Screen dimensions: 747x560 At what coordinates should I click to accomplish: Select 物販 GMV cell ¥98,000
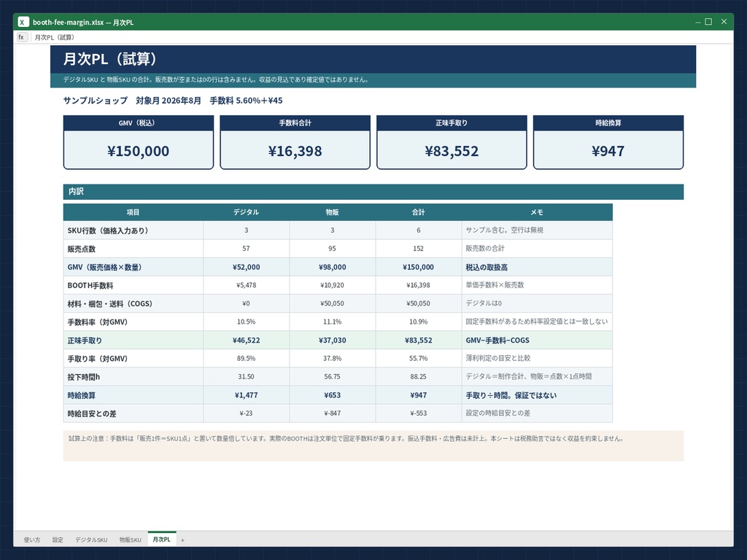tap(332, 267)
